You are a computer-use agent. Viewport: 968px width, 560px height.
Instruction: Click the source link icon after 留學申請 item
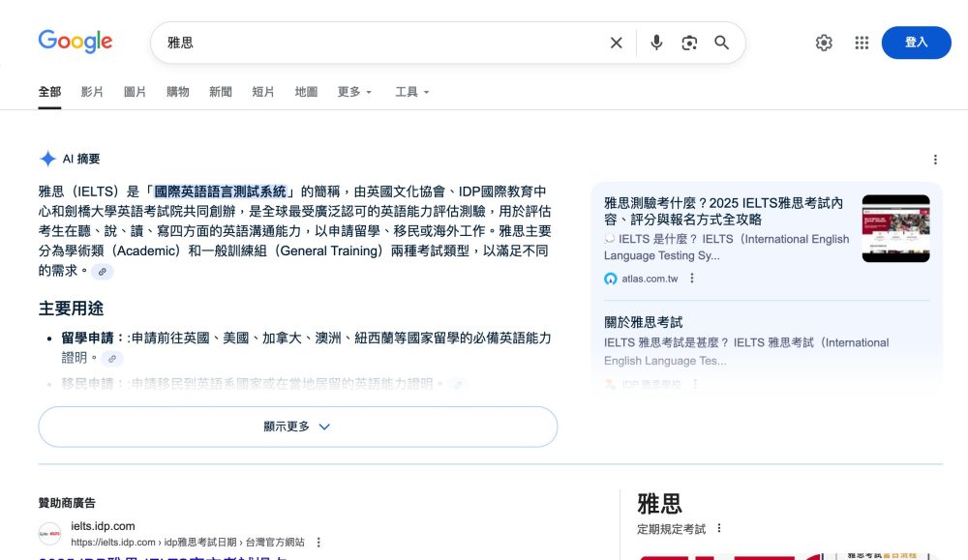coord(113,359)
